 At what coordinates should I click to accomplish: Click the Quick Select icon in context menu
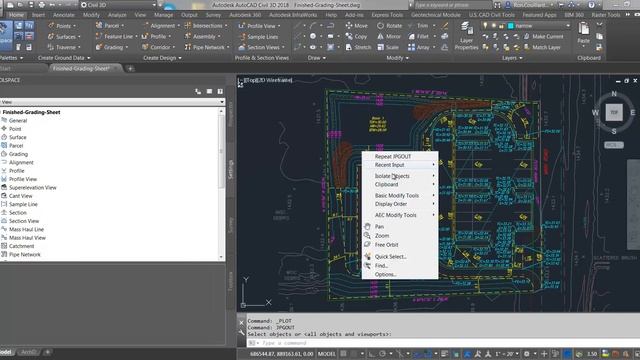click(x=367, y=256)
